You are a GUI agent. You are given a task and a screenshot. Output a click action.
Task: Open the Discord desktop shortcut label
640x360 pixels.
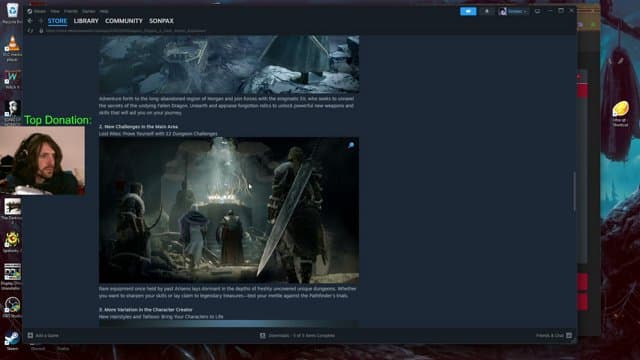tap(38, 349)
